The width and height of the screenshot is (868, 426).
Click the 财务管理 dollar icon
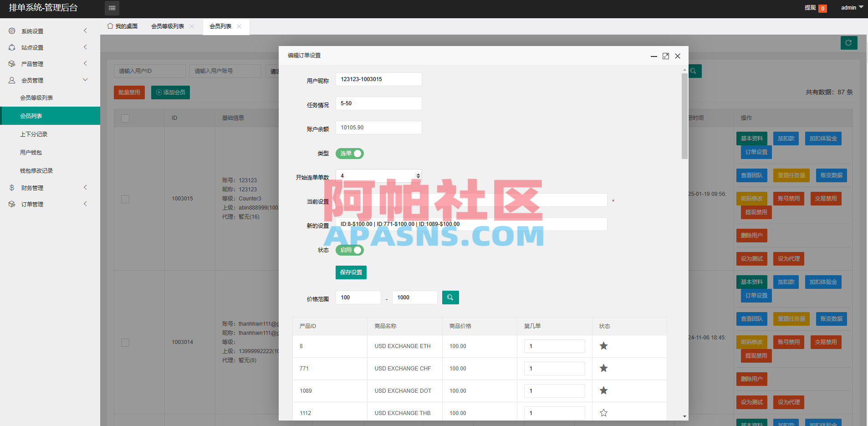(12, 187)
